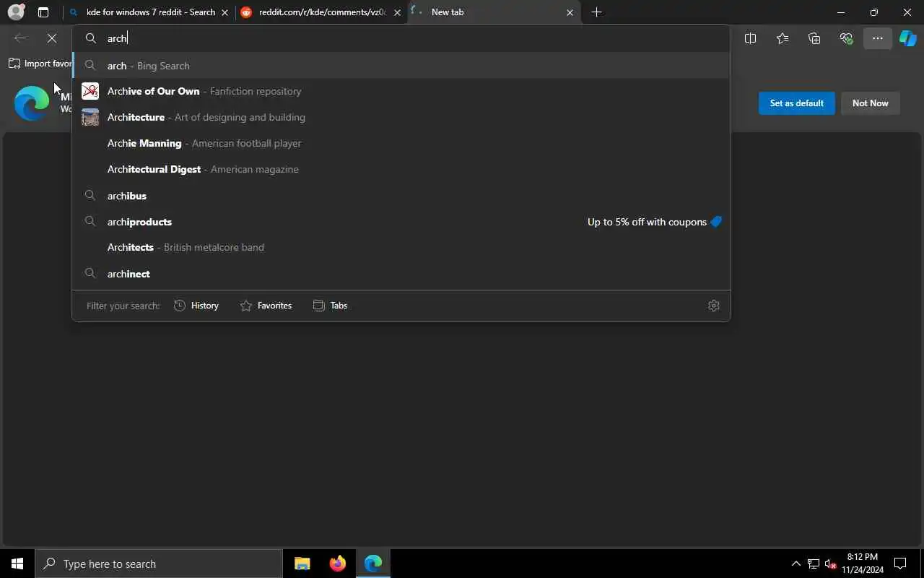Choose the Archie Manning suggestion

[401, 143]
